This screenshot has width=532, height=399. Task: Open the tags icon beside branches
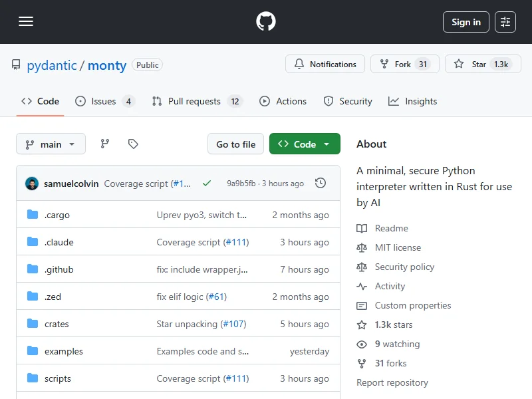133,144
